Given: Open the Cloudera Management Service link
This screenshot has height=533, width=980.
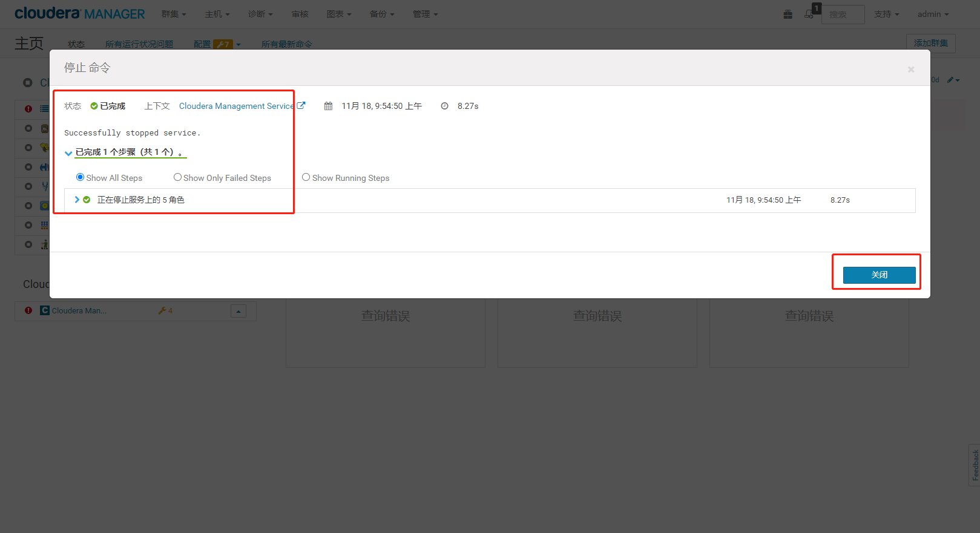Looking at the screenshot, I should click(236, 106).
